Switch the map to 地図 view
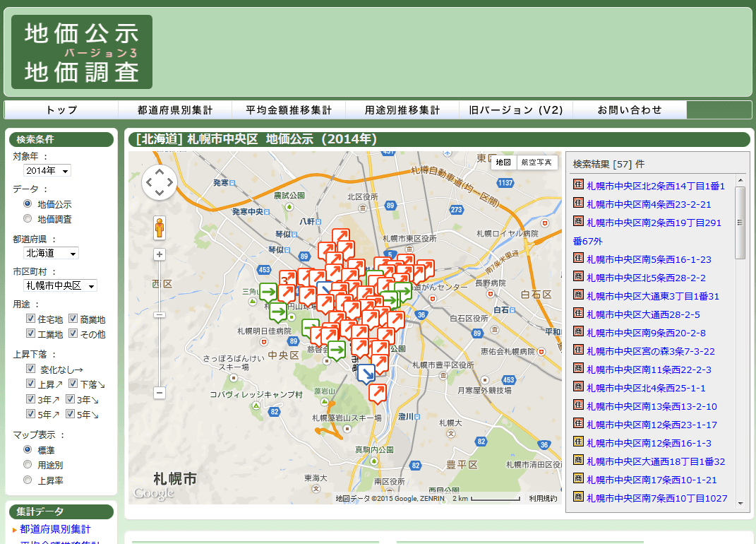 (503, 162)
